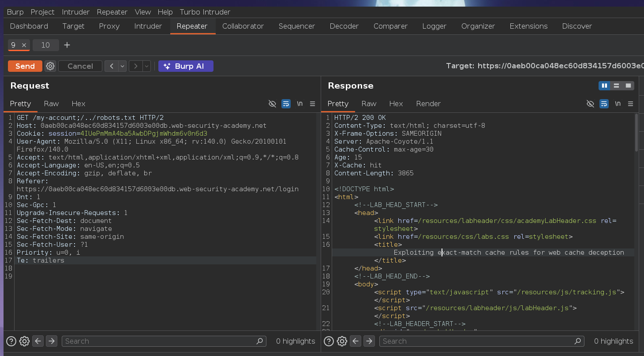Click the X-Cache: hit response header

tap(358, 165)
